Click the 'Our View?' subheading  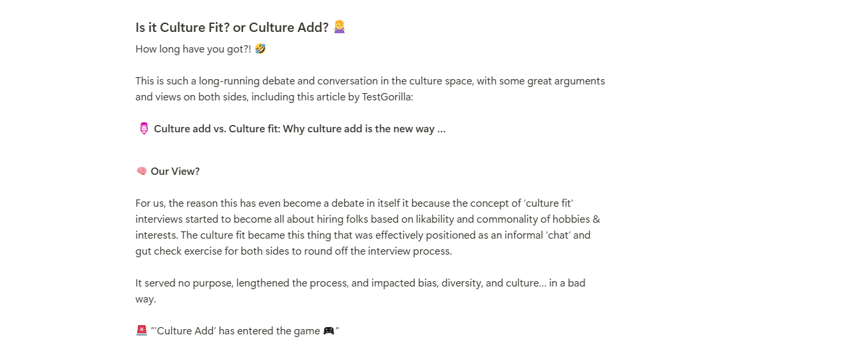pos(175,172)
